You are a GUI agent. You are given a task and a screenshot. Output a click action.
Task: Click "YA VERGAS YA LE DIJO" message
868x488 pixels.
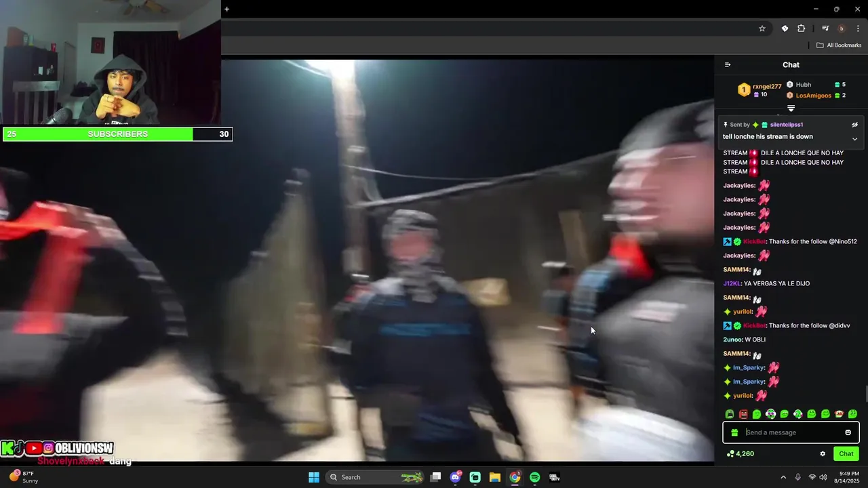coord(776,284)
